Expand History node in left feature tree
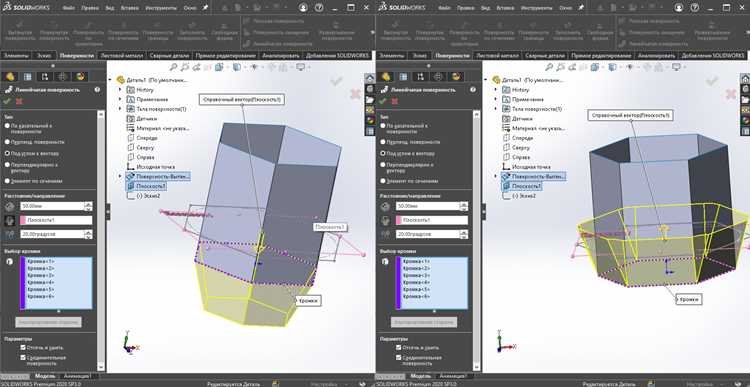The width and height of the screenshot is (750, 387). tap(120, 90)
